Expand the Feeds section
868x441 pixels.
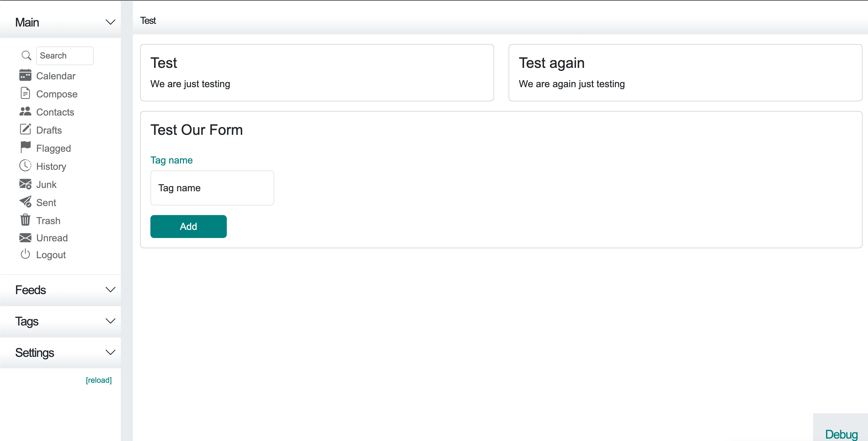click(60, 290)
